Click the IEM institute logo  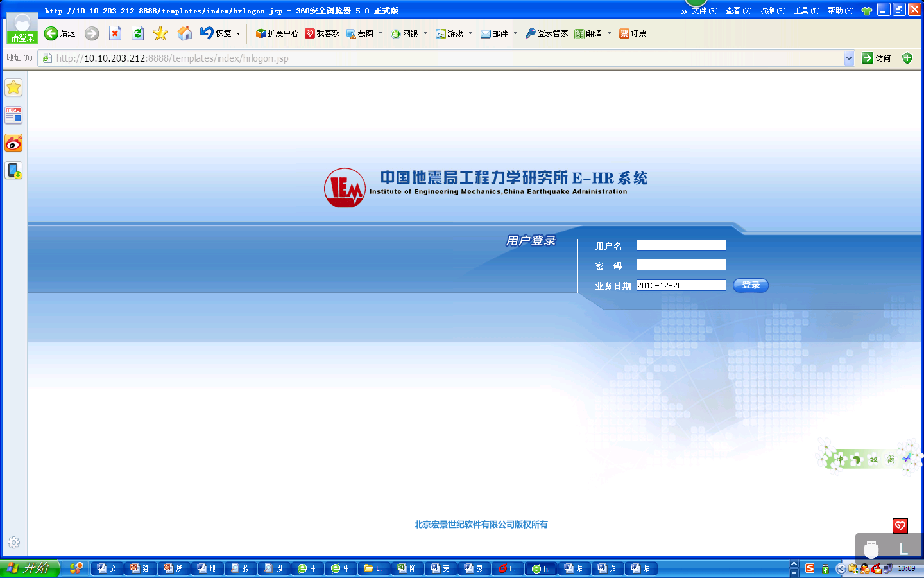click(345, 188)
